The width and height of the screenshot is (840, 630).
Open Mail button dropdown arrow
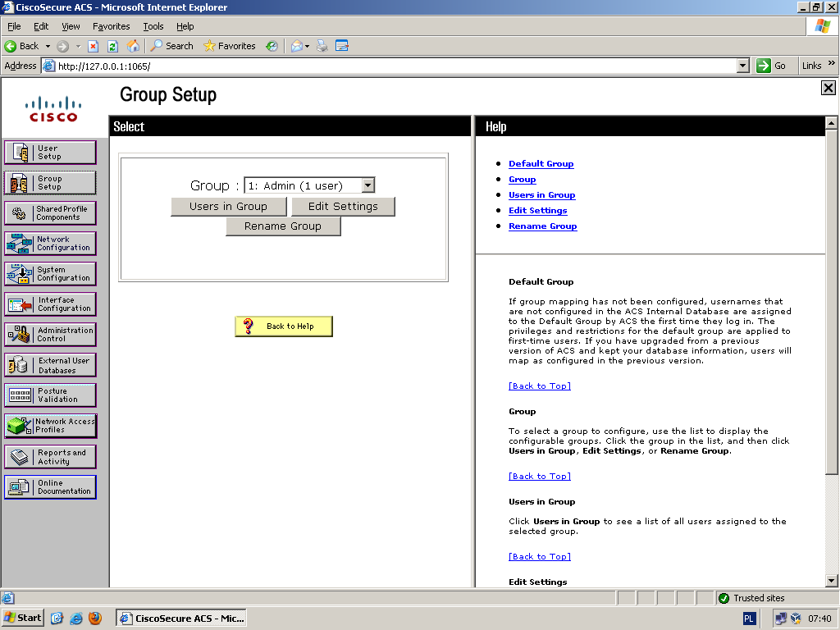[x=307, y=46]
